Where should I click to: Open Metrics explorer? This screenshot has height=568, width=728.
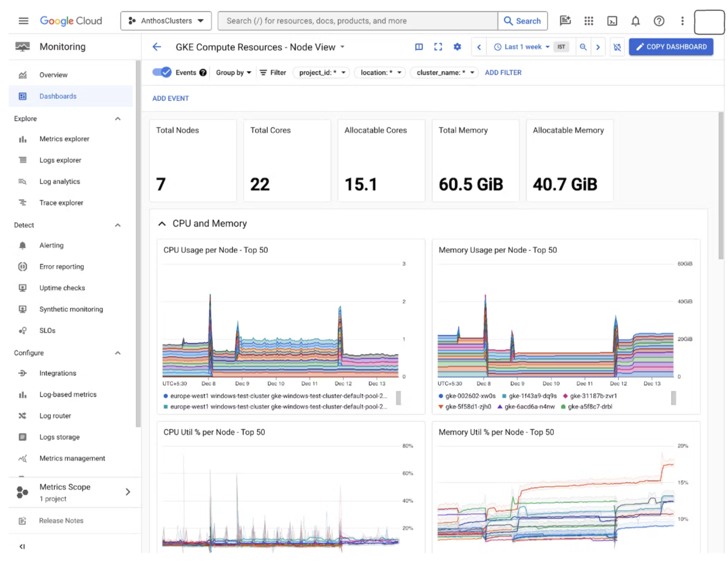[x=64, y=139]
